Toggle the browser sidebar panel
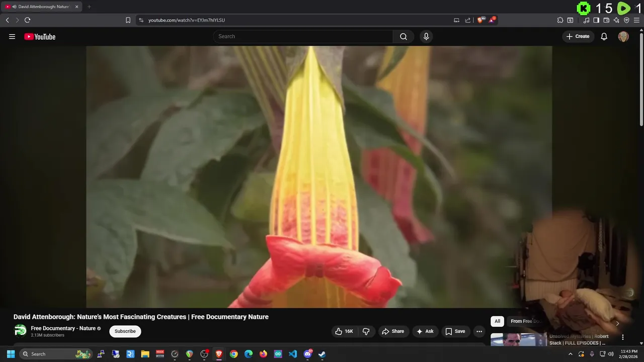 coord(596,20)
